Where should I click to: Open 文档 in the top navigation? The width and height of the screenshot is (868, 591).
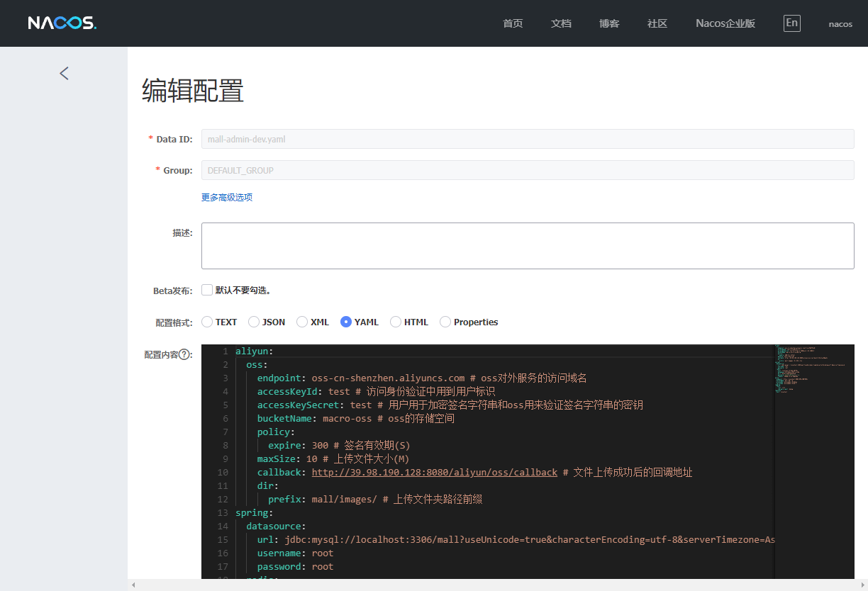(561, 23)
